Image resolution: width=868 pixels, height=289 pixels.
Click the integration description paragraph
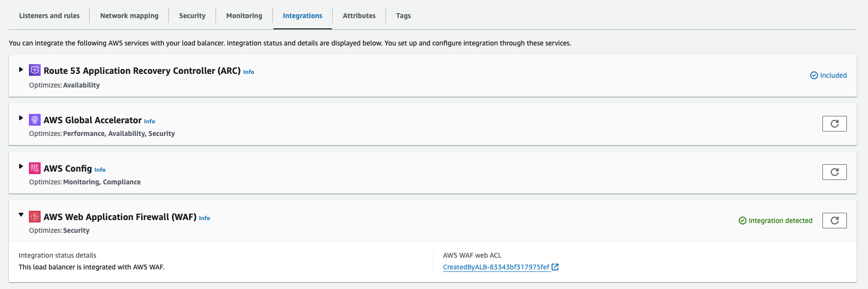pyautogui.click(x=290, y=43)
